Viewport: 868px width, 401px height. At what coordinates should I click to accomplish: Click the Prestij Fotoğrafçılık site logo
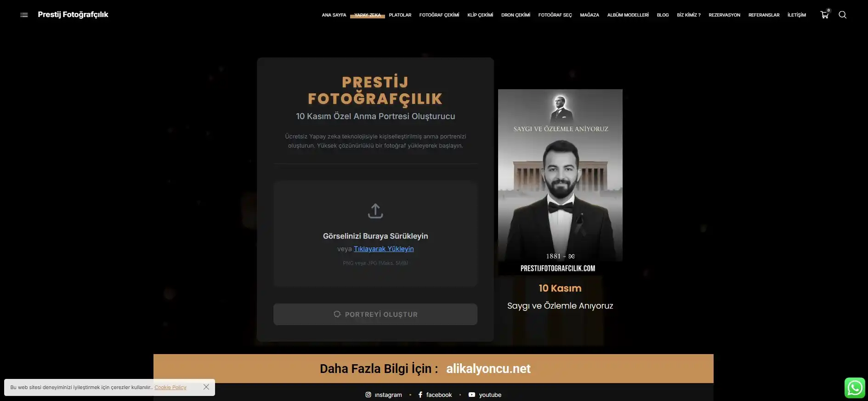73,15
